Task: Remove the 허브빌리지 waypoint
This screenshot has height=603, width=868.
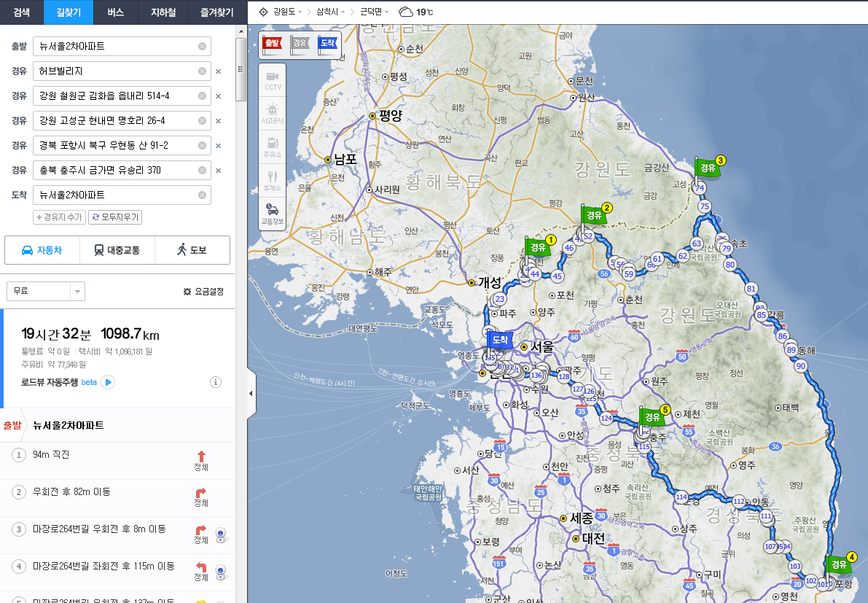Action: point(218,71)
